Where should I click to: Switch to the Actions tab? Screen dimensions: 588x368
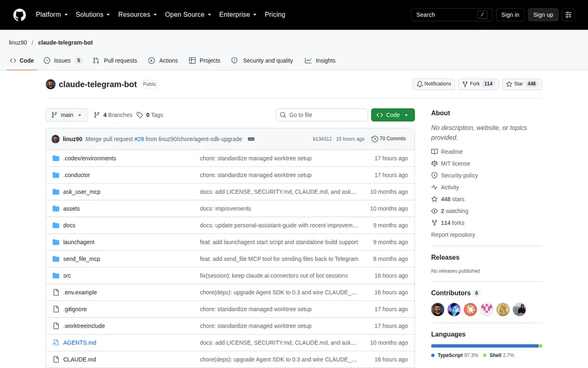point(163,60)
